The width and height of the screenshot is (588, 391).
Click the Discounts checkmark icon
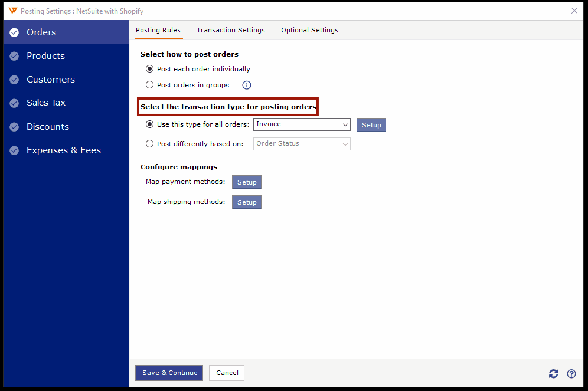14,127
